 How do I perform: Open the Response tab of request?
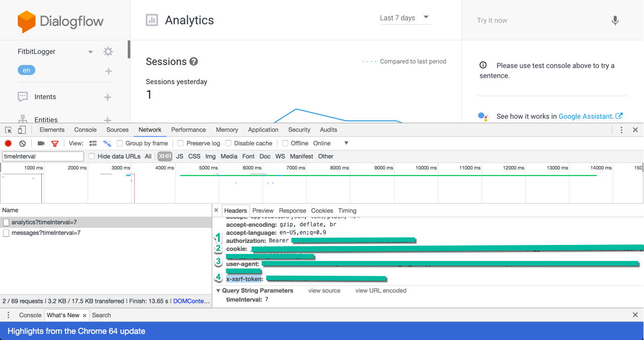[293, 211]
